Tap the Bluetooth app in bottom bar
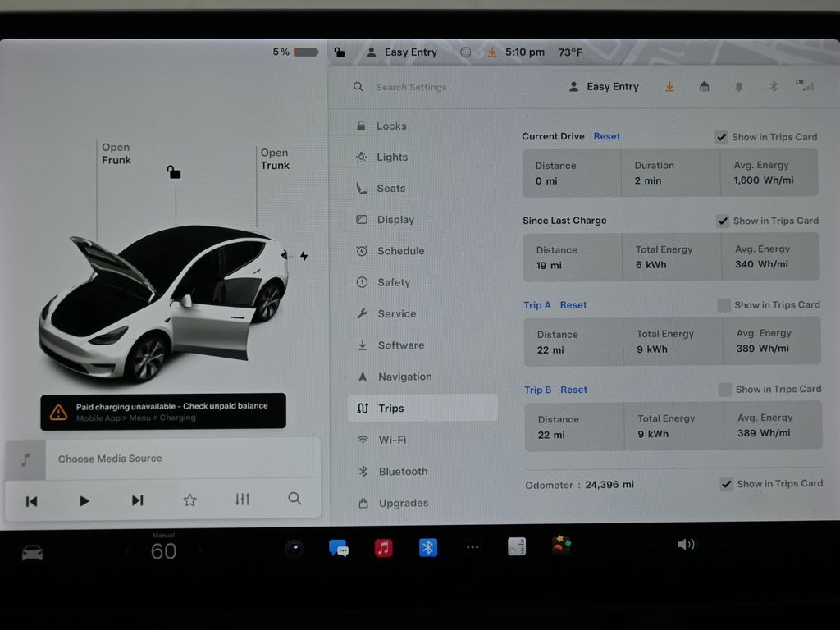 tap(428, 548)
